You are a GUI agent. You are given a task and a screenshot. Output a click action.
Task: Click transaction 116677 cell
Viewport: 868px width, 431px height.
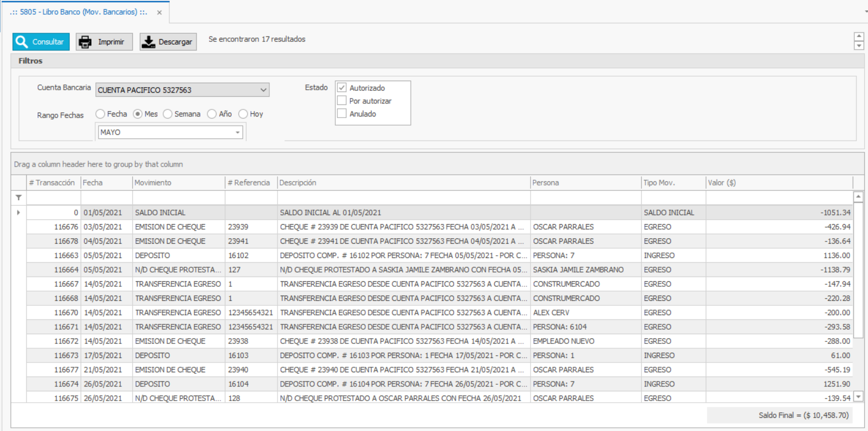[x=53, y=370]
